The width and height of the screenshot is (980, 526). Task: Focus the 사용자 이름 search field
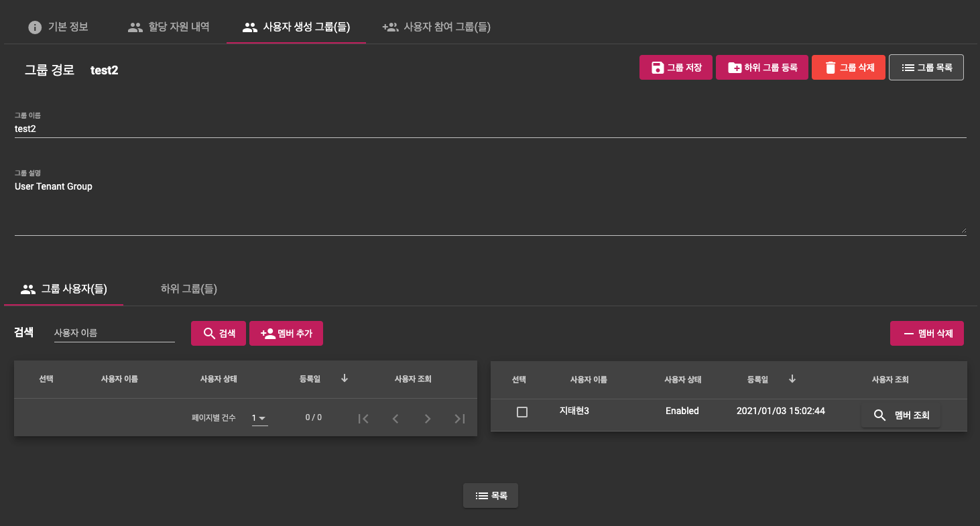(114, 332)
